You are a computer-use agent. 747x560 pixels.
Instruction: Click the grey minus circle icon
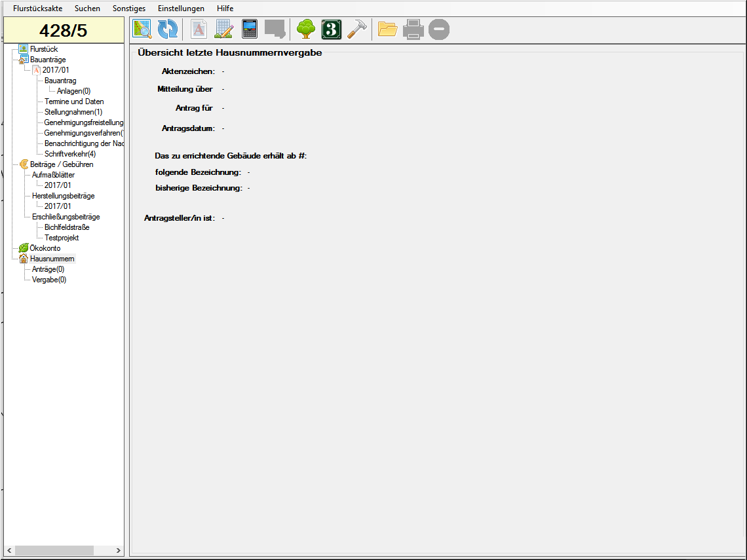coord(439,29)
